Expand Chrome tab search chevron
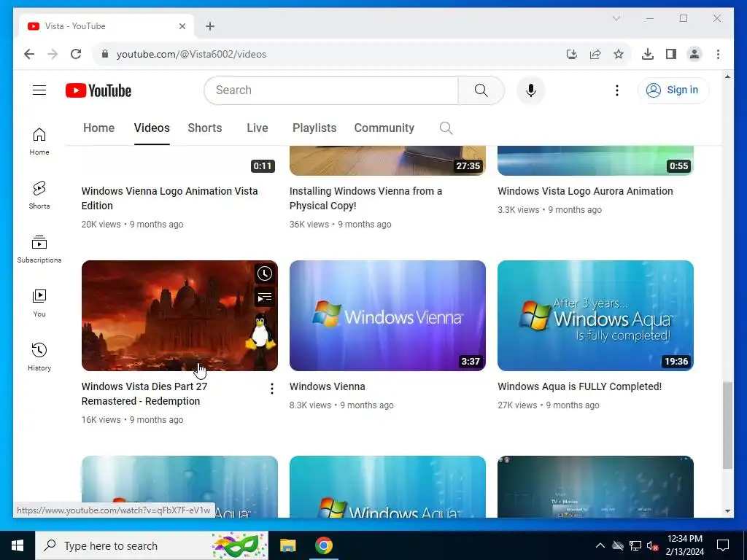Viewport: 747px width, 560px height. [616, 18]
